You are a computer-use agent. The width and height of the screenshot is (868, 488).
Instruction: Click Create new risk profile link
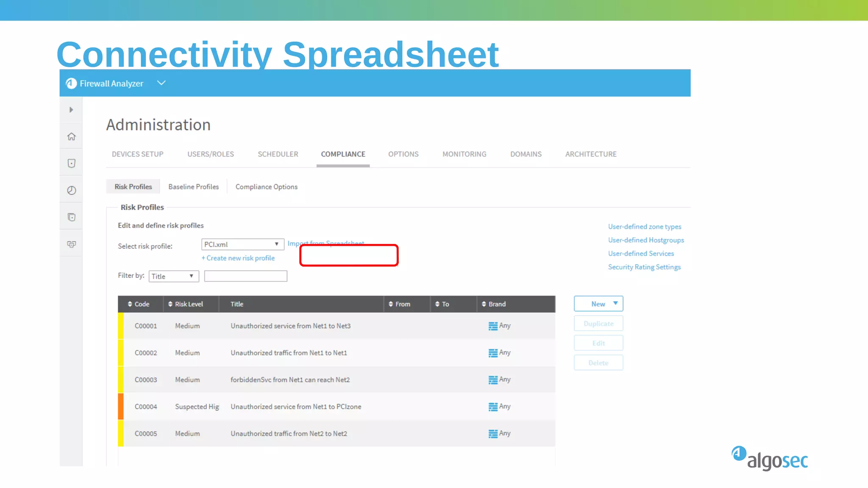coord(238,258)
